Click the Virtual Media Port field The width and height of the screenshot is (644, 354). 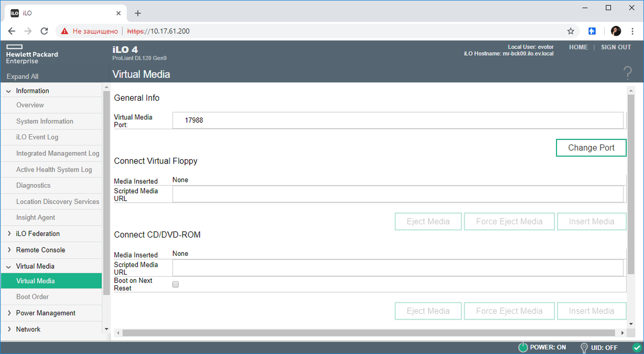tap(398, 121)
